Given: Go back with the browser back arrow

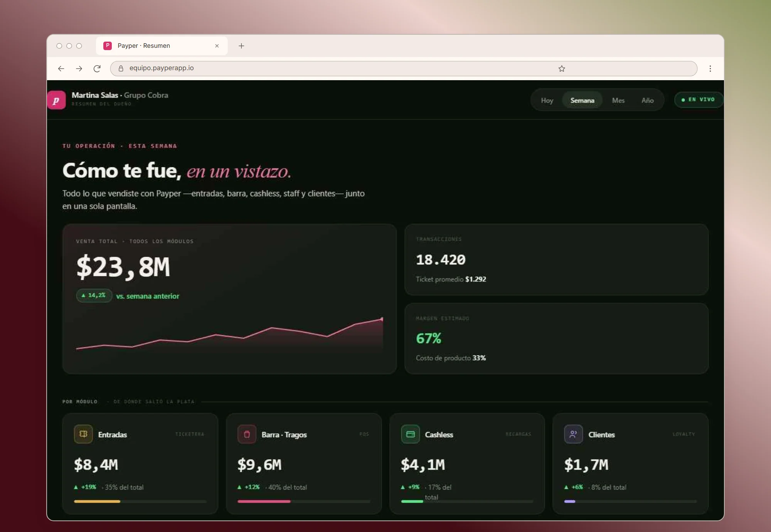Looking at the screenshot, I should [61, 69].
